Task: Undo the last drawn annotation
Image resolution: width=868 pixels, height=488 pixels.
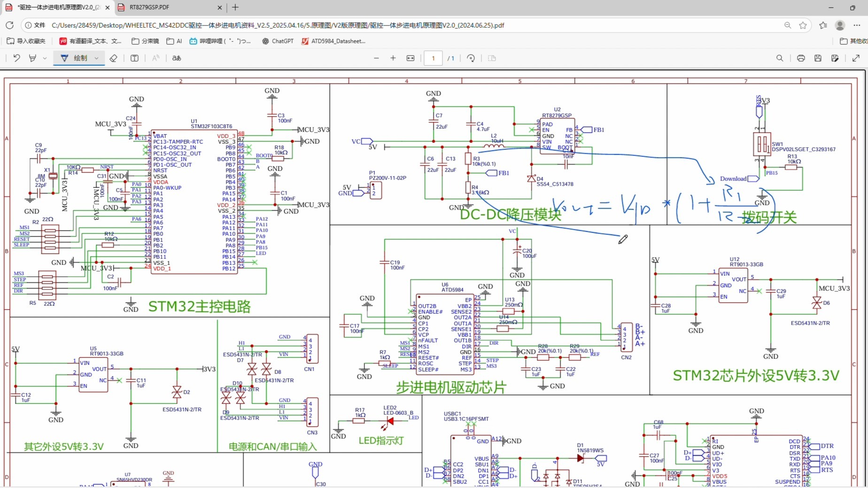Action: coord(17,58)
